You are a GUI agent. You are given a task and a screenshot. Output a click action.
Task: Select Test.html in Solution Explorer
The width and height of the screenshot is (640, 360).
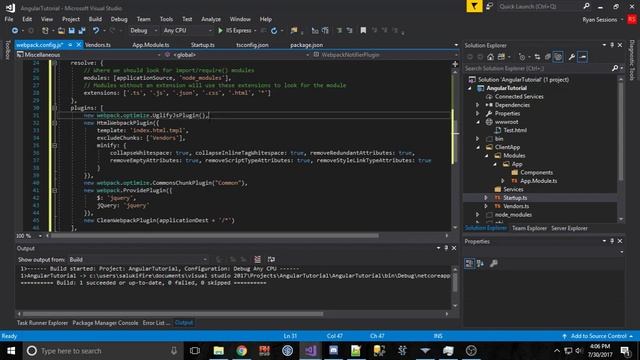[515, 131]
